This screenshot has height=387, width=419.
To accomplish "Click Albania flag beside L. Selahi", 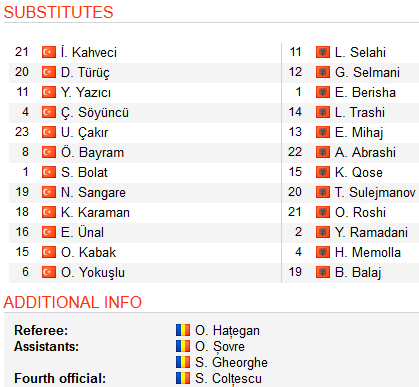I will pyautogui.click(x=323, y=52).
